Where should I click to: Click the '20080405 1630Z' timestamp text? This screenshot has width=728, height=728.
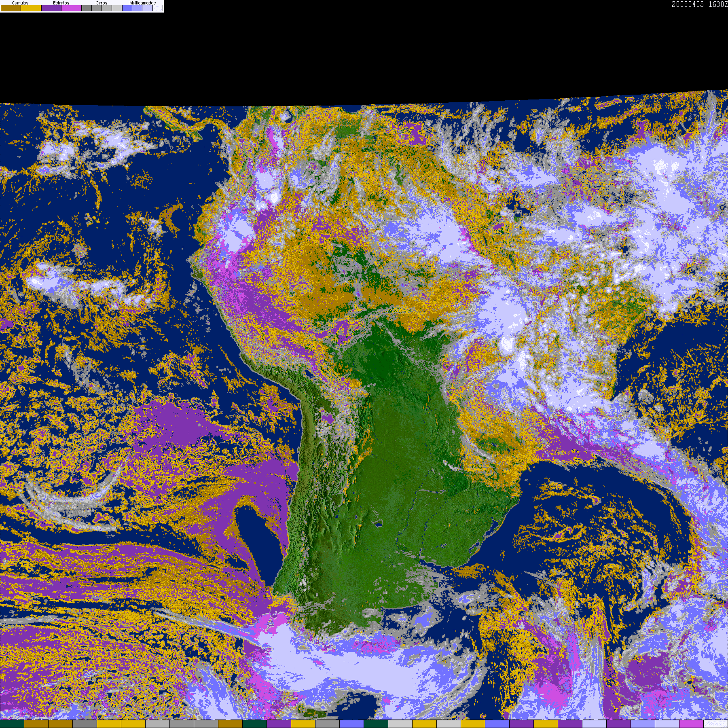pos(700,4)
